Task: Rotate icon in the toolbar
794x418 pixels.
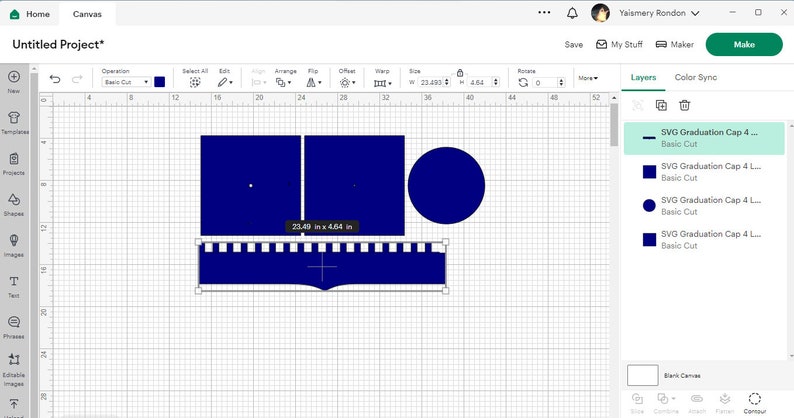Action: pos(523,82)
